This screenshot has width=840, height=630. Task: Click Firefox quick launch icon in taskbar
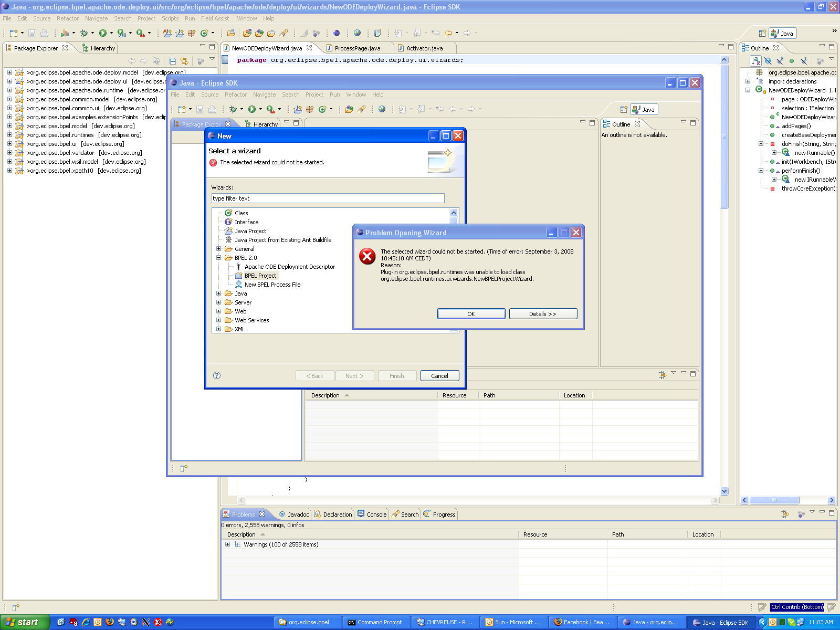[110, 622]
